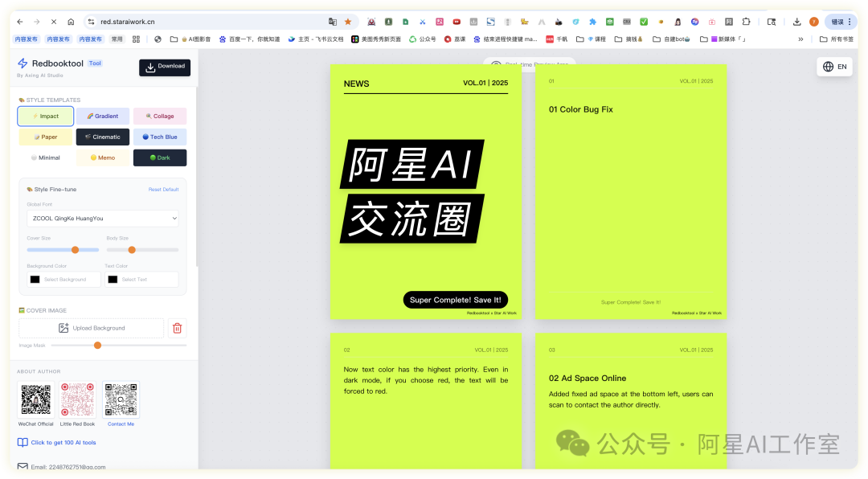Delete cover image with red trash icon

[177, 329]
